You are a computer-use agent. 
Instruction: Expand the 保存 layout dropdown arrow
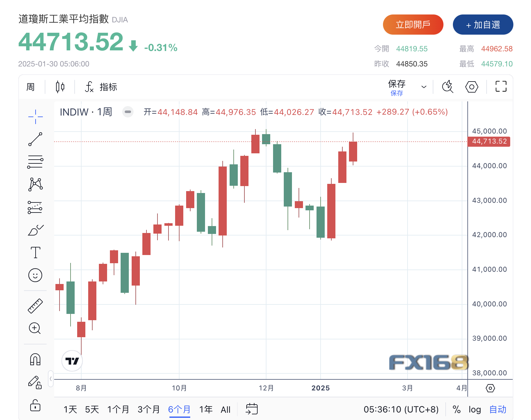click(x=424, y=87)
